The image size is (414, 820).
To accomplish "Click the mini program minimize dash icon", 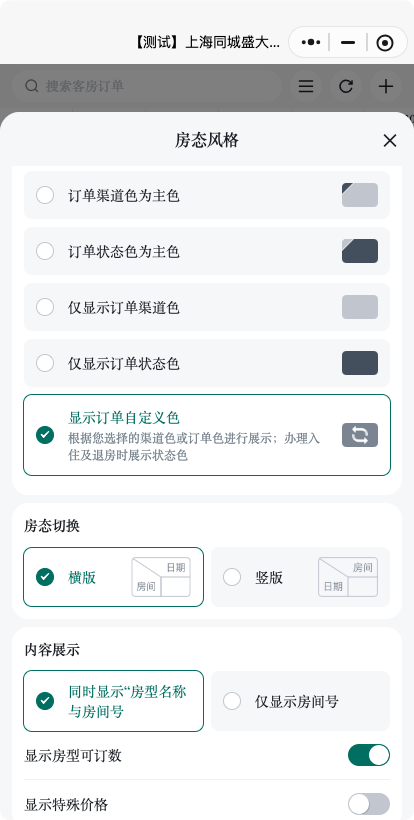I will [348, 43].
